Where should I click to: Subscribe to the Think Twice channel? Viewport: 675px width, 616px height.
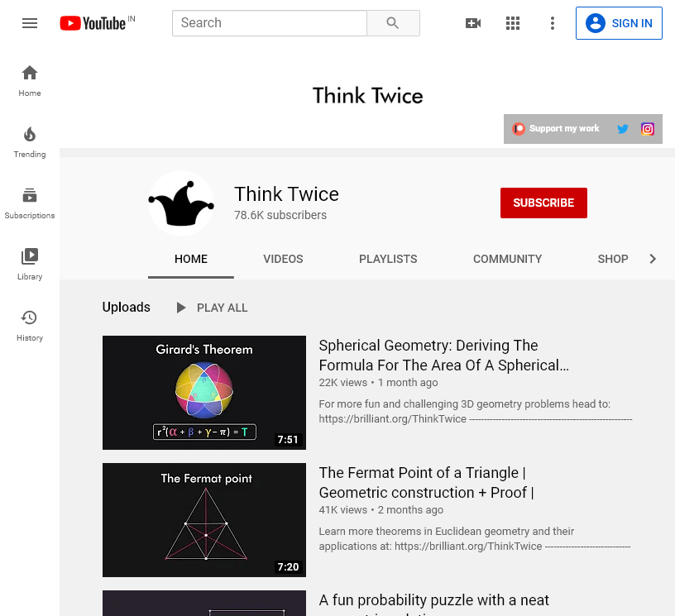click(543, 203)
